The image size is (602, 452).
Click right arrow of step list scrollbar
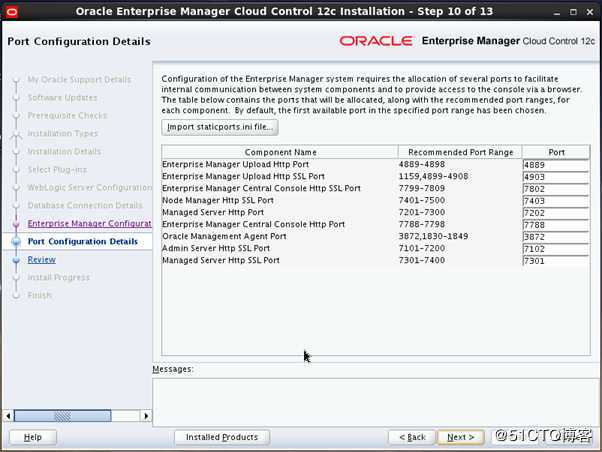pyautogui.click(x=146, y=416)
